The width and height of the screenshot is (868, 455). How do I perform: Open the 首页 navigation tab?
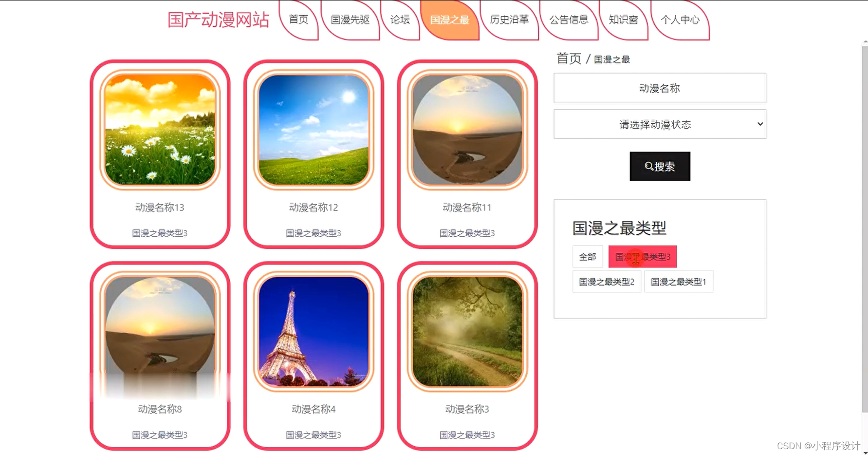pos(298,20)
